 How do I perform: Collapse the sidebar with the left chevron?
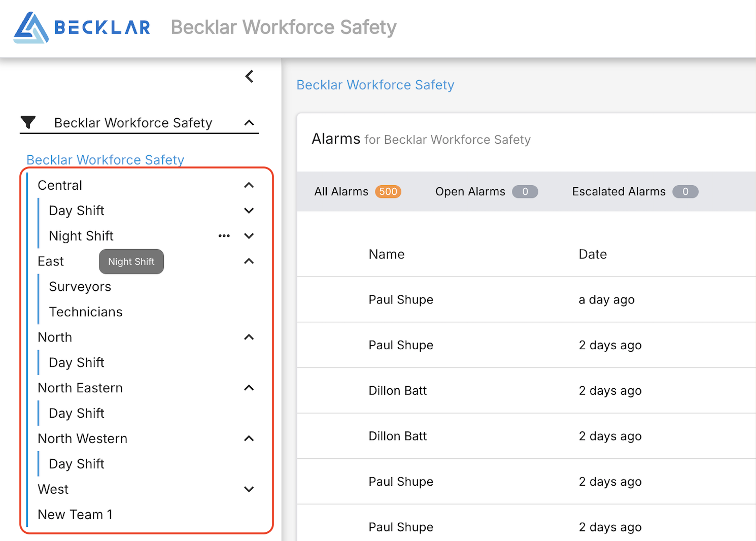click(249, 77)
